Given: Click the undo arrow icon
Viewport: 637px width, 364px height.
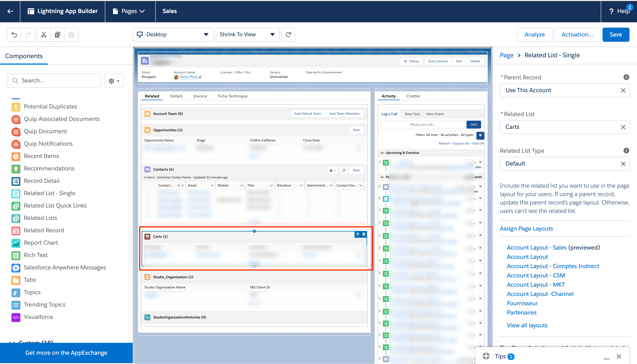Looking at the screenshot, I should pos(14,34).
